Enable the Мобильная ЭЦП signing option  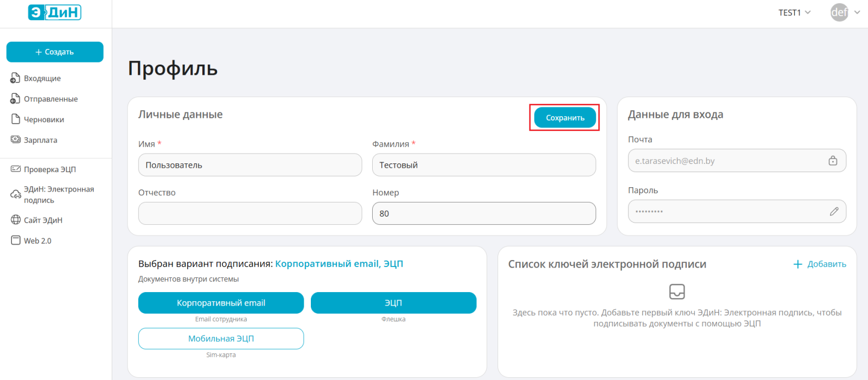pos(221,339)
